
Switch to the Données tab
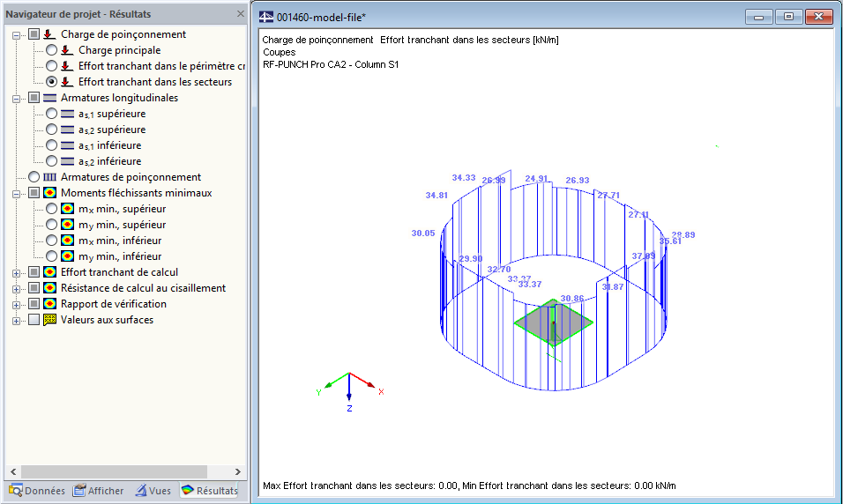[x=36, y=491]
